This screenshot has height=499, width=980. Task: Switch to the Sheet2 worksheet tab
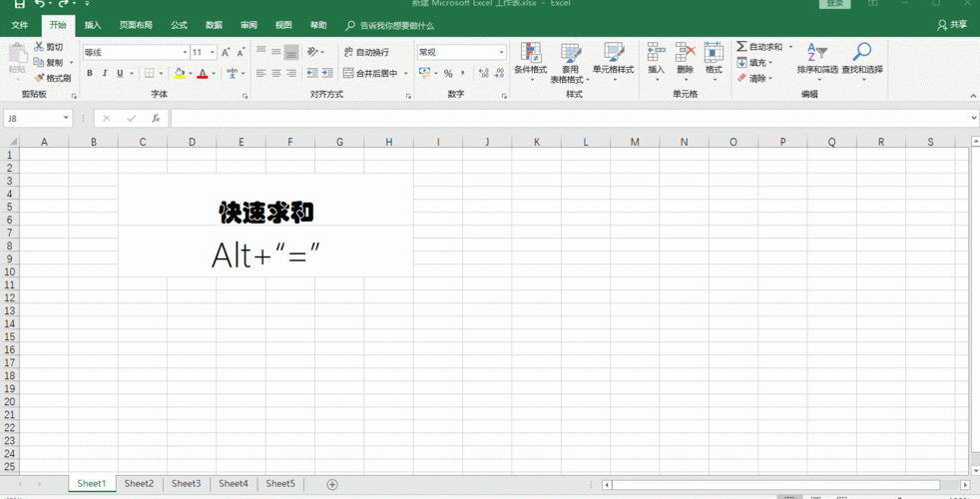click(139, 483)
